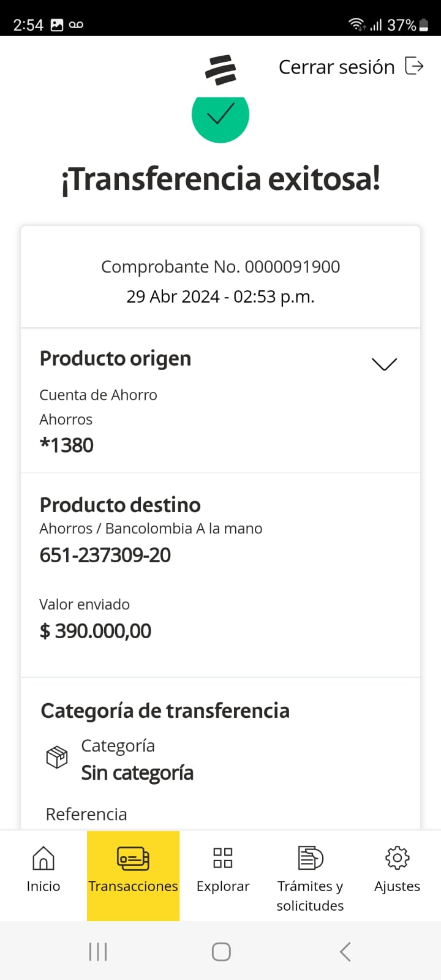Screen dimensions: 441x980
Task: Tap the Comprobante No. 0000091900 text
Action: point(221,267)
